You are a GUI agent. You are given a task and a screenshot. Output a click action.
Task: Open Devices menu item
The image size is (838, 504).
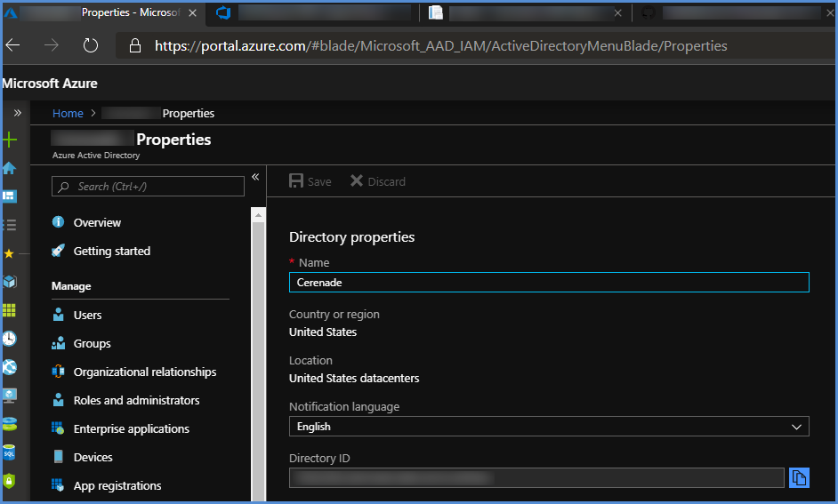click(x=93, y=458)
